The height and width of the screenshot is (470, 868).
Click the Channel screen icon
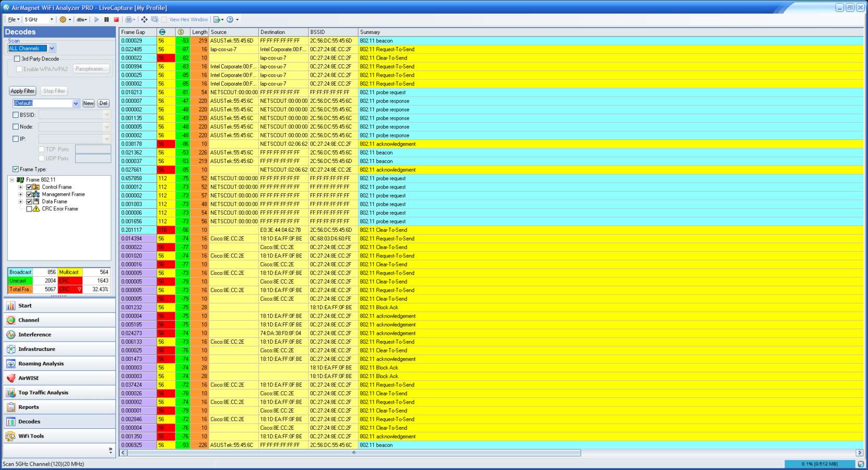click(11, 320)
